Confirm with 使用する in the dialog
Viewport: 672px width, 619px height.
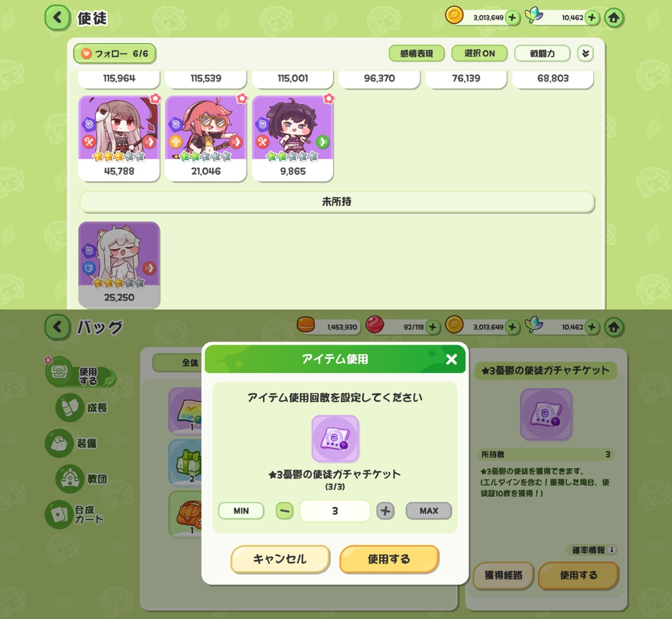tap(389, 559)
